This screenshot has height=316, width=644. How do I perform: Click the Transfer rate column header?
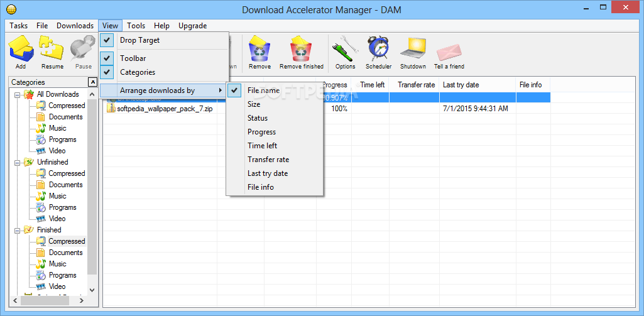[414, 85]
